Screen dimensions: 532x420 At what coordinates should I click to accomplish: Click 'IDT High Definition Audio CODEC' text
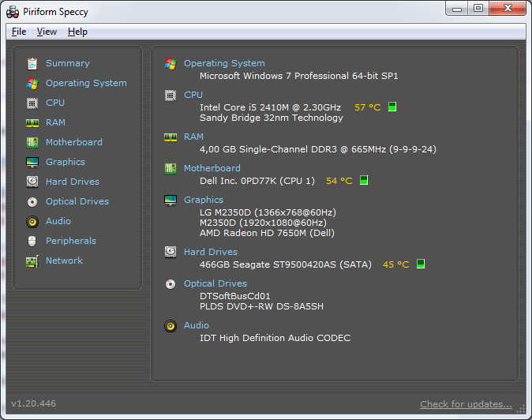point(275,338)
